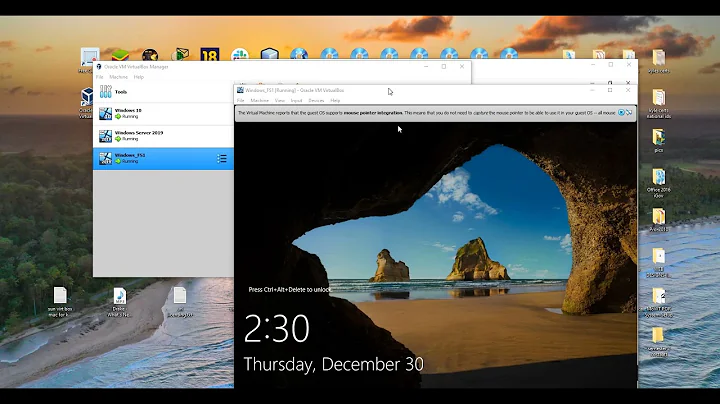Click the Windows 10 VM OS icon
720x404 pixels.
(106, 113)
